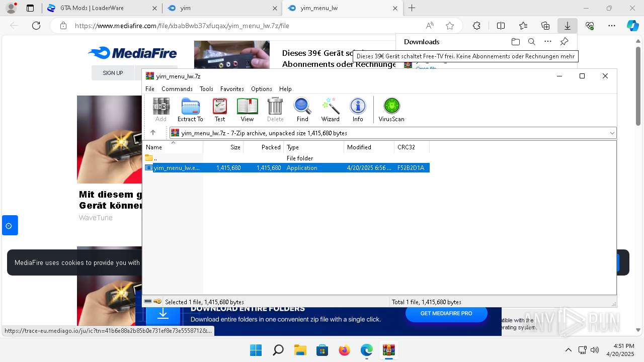Open File Explorer from taskbar
The width and height of the screenshot is (644, 362).
[300, 350]
